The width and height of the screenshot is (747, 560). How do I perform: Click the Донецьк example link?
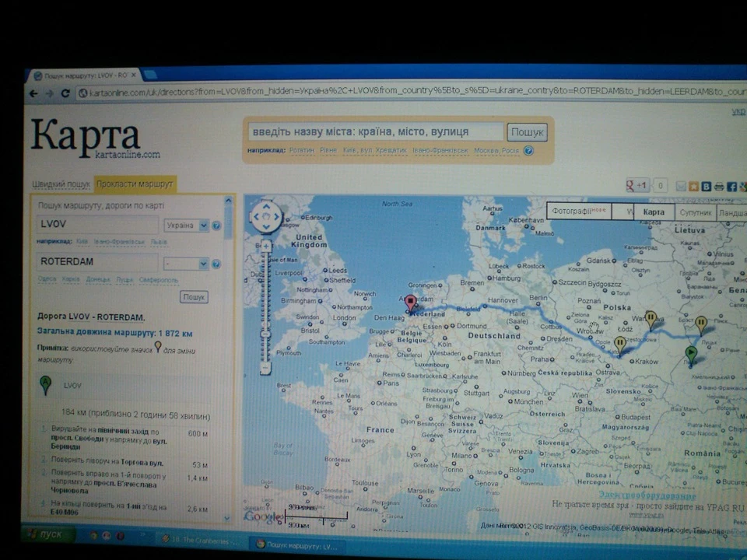(98, 279)
